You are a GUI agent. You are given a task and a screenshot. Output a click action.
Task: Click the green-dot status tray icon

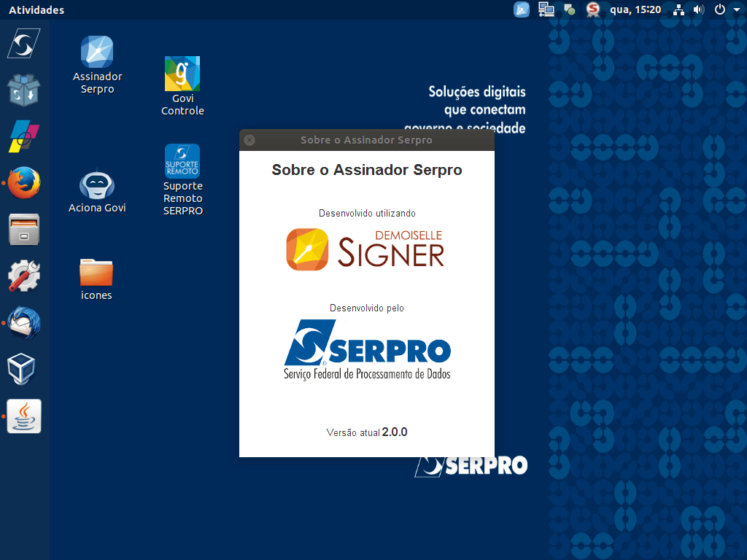[569, 9]
